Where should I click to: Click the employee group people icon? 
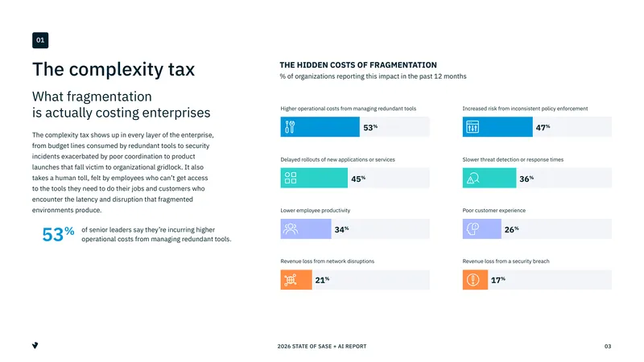click(x=291, y=228)
